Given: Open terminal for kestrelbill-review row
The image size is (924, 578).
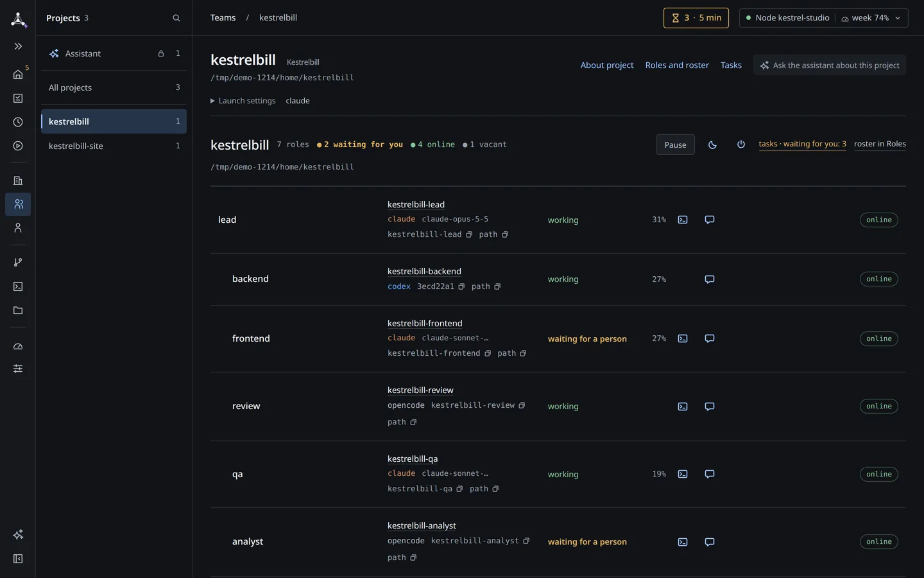Looking at the screenshot, I should coord(683,407).
